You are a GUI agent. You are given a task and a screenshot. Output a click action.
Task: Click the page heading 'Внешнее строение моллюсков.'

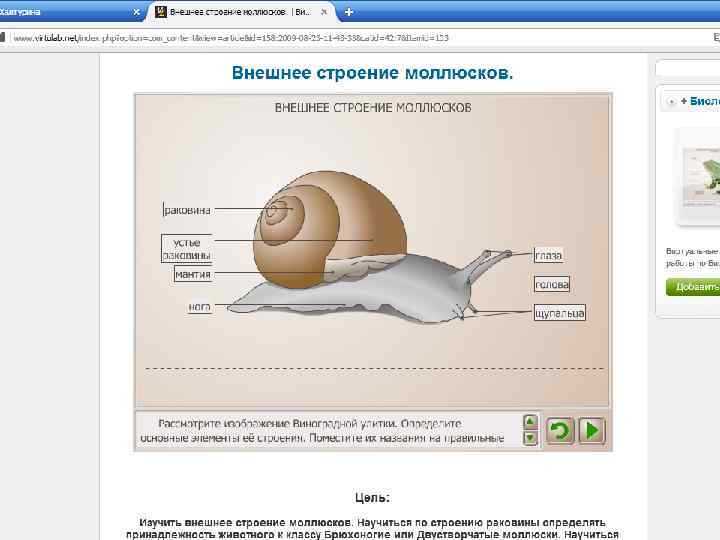[372, 73]
